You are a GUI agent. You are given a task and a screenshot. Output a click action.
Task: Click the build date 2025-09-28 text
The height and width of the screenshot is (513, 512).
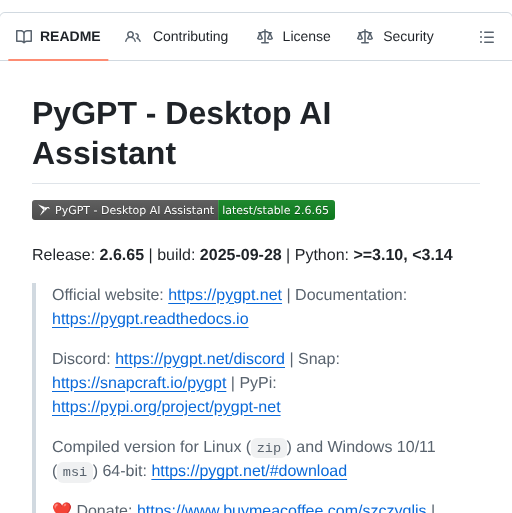(241, 255)
